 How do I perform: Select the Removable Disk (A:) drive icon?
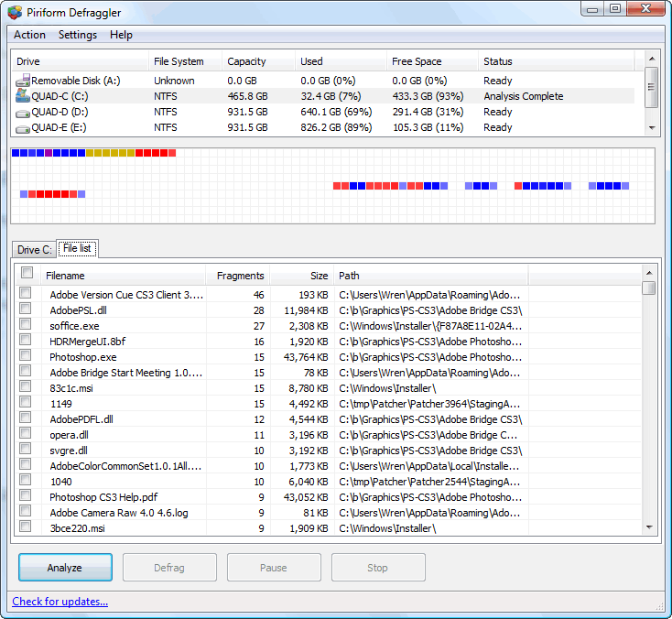click(23, 81)
